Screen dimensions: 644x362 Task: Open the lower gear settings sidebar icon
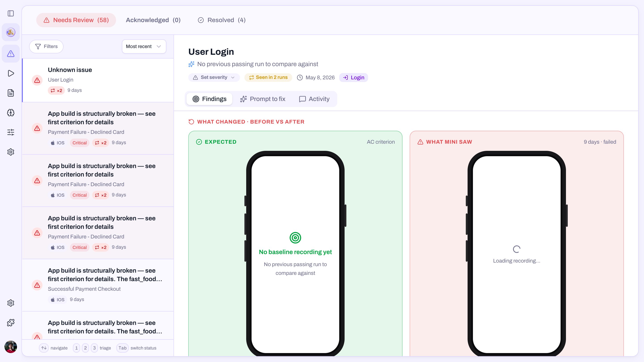coord(11,303)
